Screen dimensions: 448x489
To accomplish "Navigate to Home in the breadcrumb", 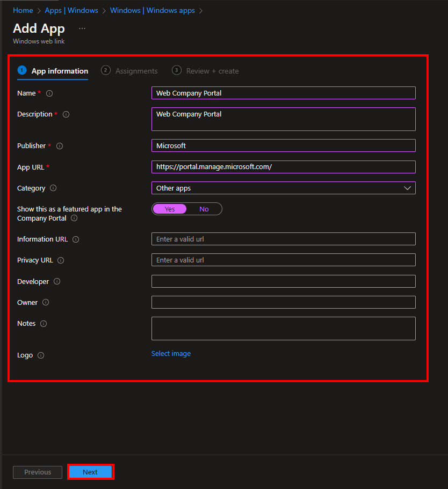I will 23,10.
